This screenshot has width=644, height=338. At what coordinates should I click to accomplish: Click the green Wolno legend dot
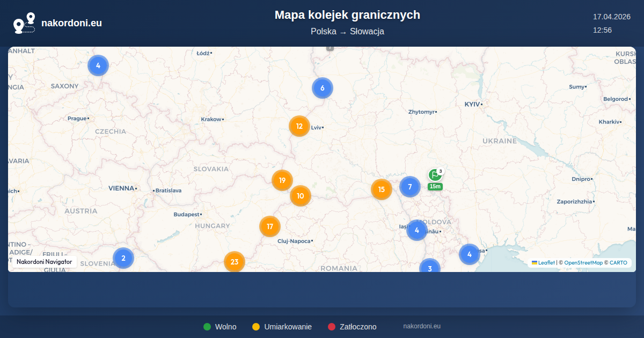207,327
